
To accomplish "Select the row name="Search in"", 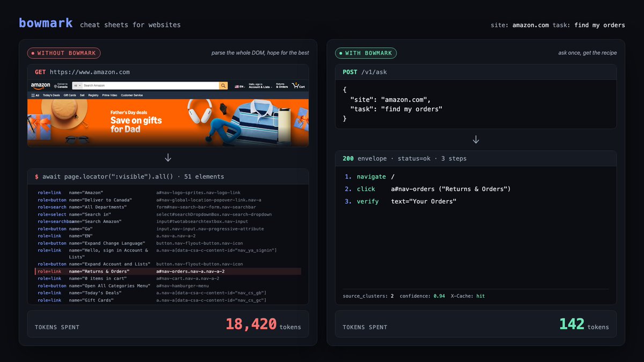I will pos(168,215).
